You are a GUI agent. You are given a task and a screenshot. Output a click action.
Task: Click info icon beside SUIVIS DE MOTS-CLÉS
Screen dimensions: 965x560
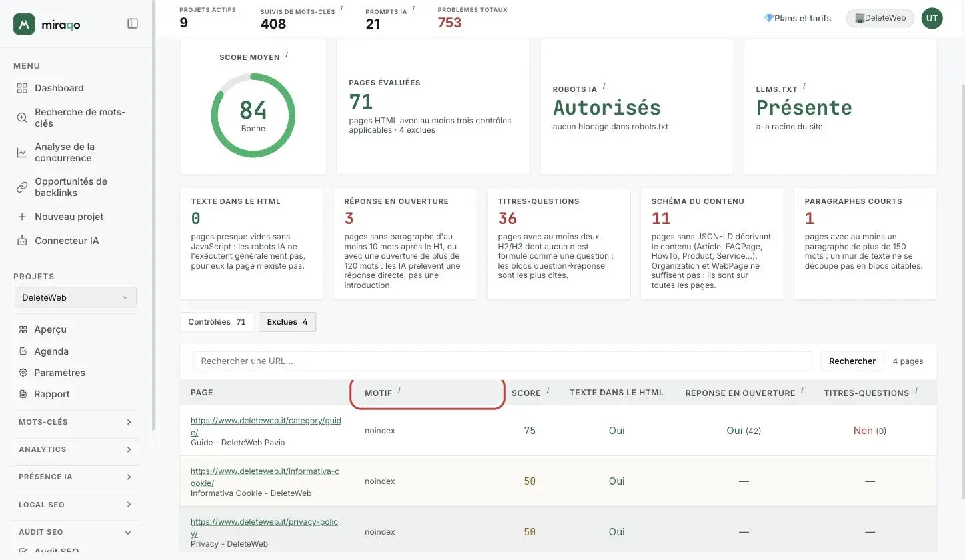click(341, 9)
